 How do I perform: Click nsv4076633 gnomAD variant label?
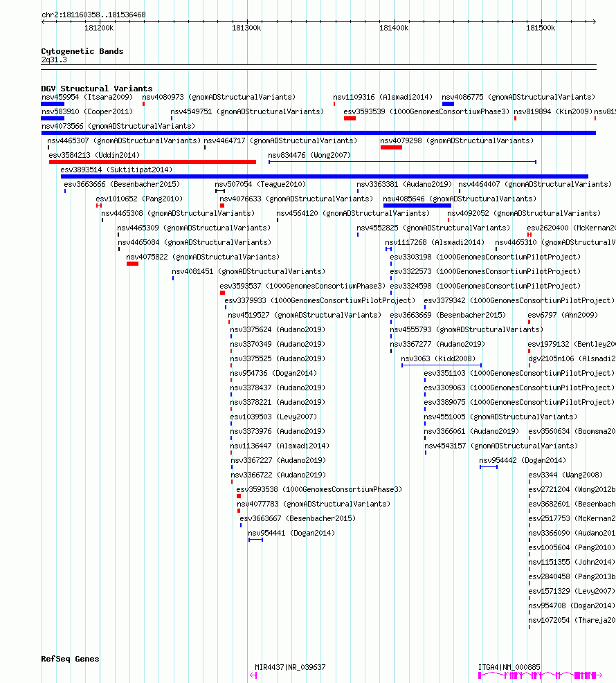296,199
